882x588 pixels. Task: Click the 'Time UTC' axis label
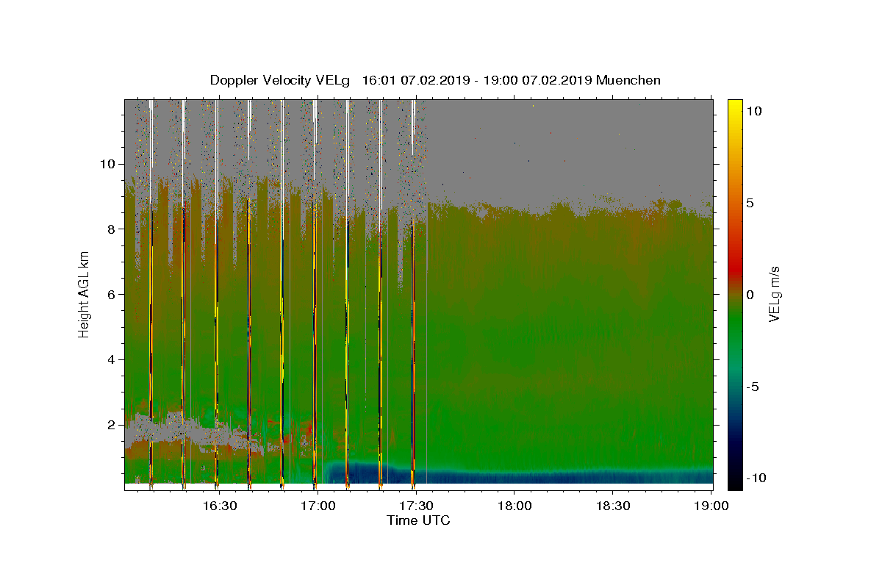418,520
